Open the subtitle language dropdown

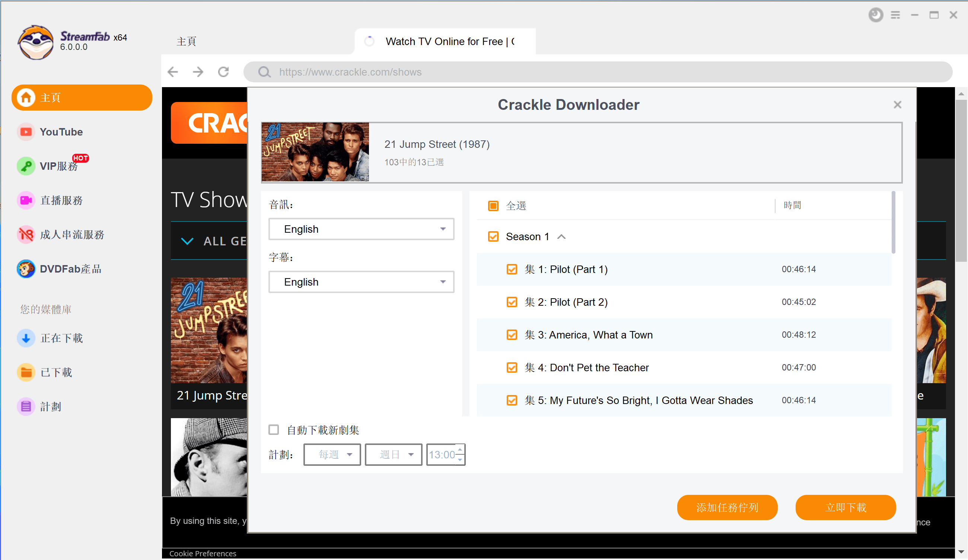(361, 282)
